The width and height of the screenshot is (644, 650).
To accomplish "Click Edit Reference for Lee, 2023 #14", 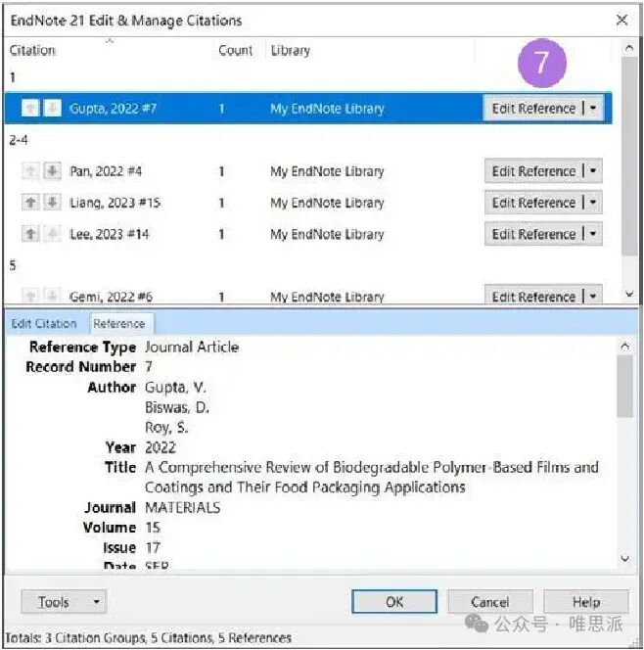I will click(x=533, y=234).
